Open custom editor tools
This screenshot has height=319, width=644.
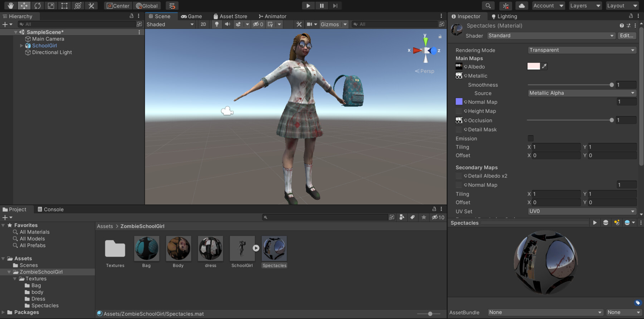(91, 6)
